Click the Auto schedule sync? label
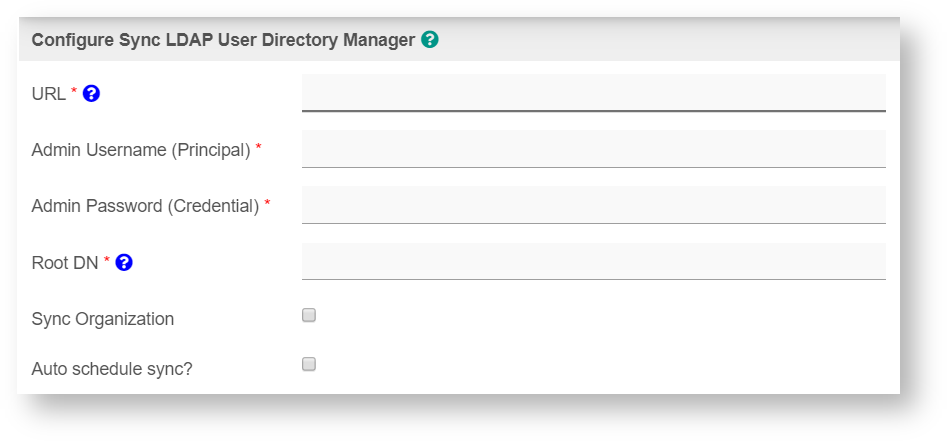Image resolution: width=948 pixels, height=442 pixels. pyautogui.click(x=112, y=368)
